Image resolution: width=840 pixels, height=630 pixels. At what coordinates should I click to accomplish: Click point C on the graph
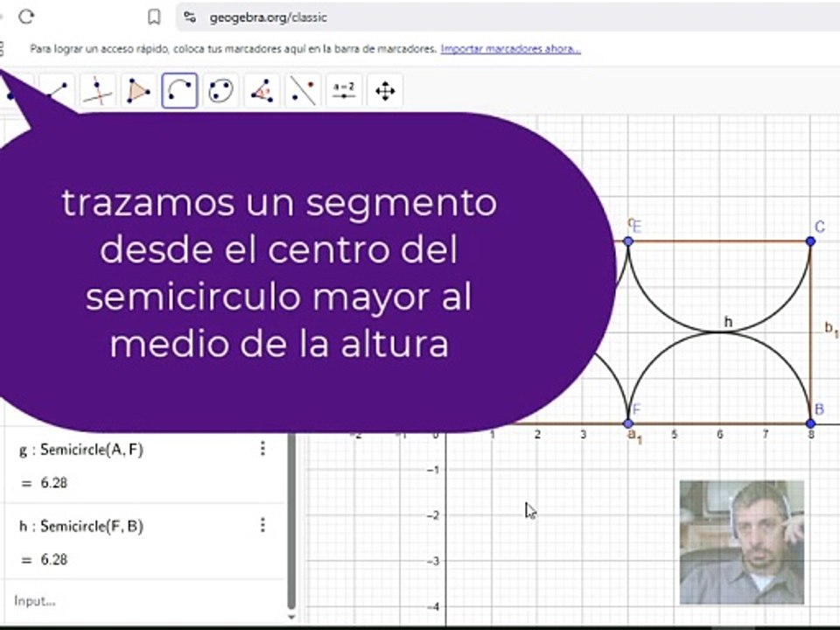click(x=810, y=241)
